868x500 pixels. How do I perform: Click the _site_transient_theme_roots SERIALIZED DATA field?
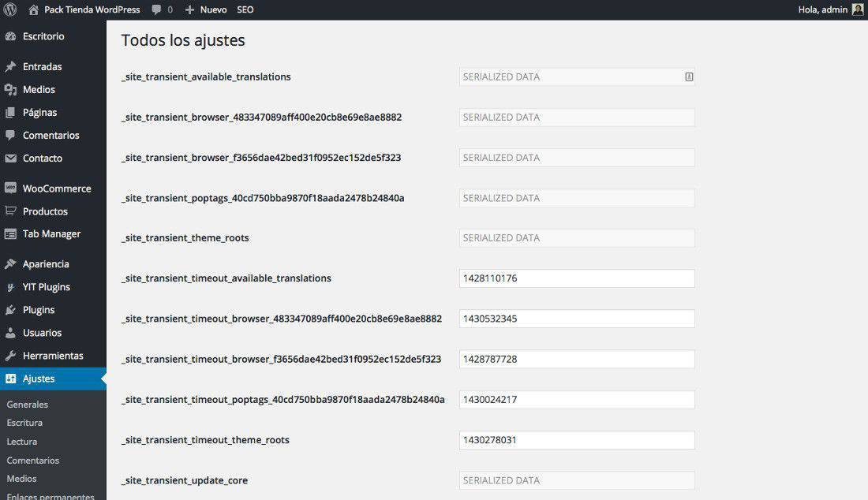point(577,238)
